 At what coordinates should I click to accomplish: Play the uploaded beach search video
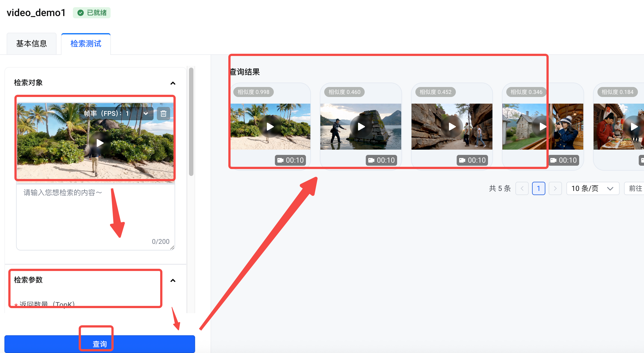[100, 143]
